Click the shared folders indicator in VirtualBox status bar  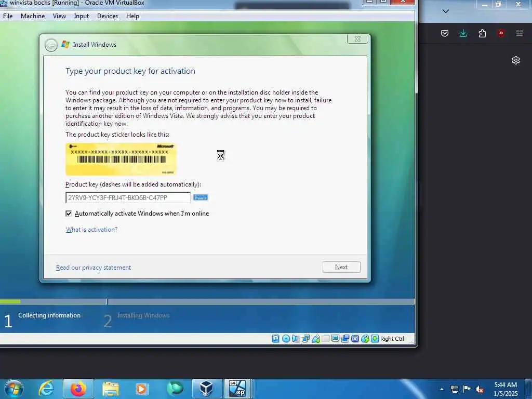(x=325, y=339)
